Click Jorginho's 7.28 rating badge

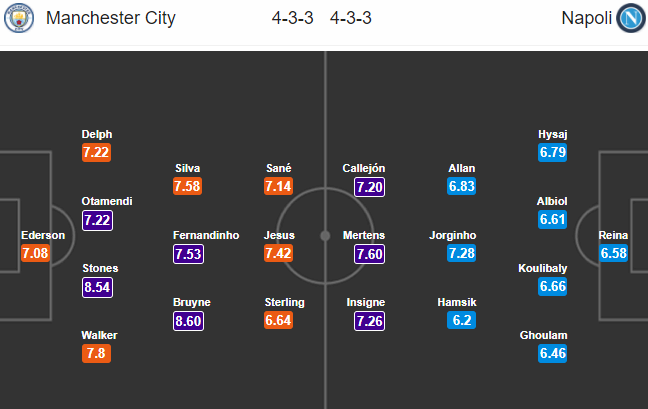pyautogui.click(x=462, y=253)
